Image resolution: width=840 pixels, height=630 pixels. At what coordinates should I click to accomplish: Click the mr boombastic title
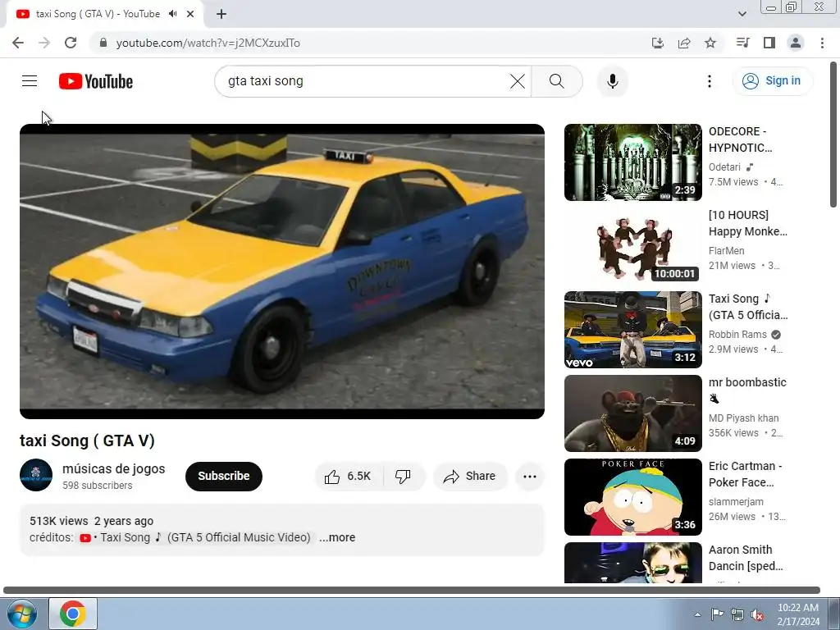pyautogui.click(x=747, y=382)
